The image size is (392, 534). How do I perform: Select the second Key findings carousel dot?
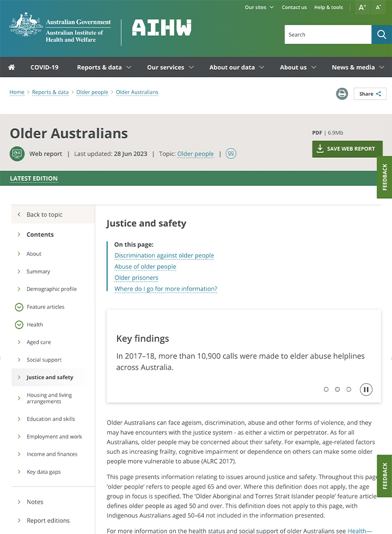pyautogui.click(x=337, y=389)
